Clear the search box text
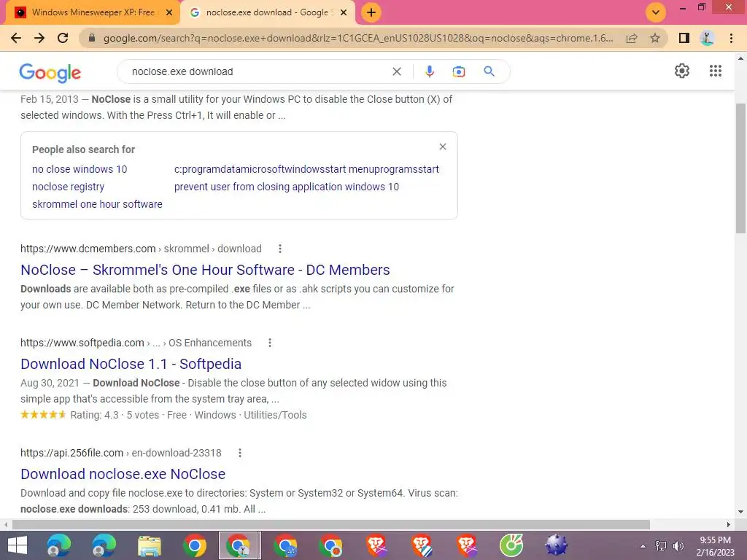Screen dimensions: 747x560 pos(396,72)
